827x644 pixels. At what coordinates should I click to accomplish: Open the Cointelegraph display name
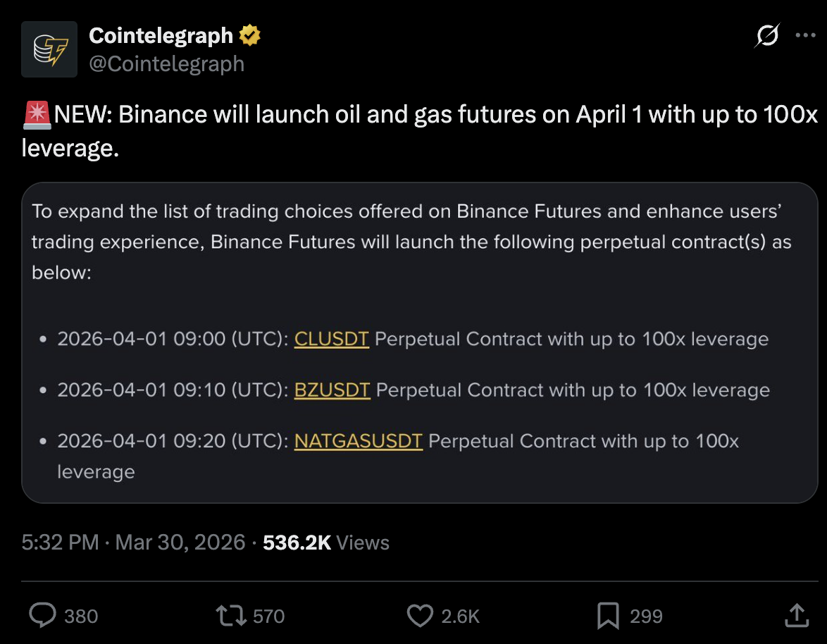click(x=161, y=35)
